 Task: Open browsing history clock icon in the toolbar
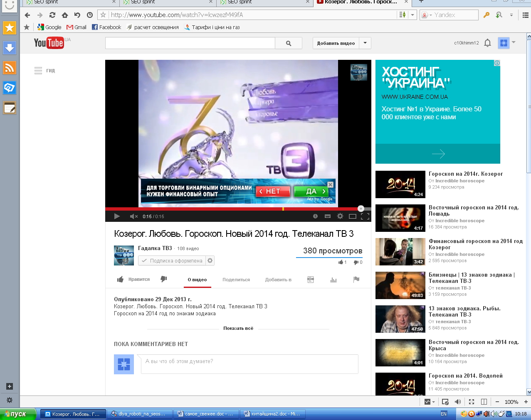(x=90, y=15)
